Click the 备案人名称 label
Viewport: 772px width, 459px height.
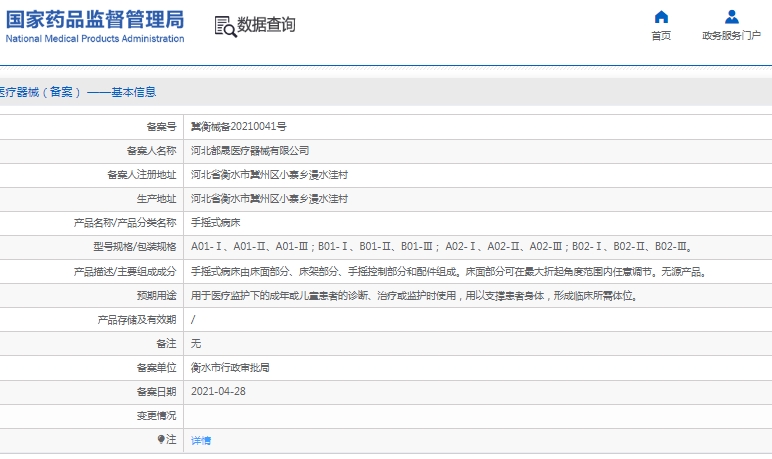coord(152,151)
